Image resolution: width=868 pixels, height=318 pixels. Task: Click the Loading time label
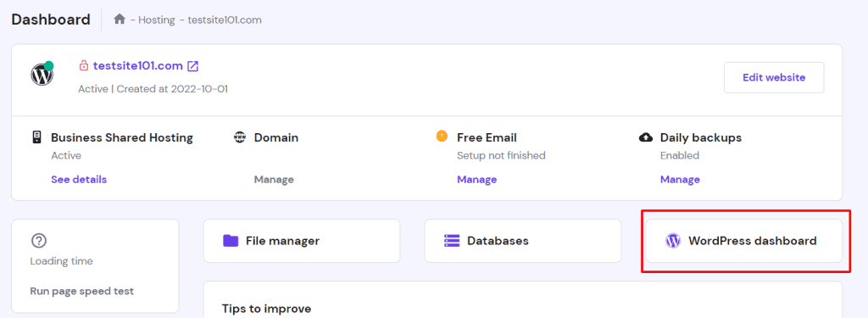(x=61, y=261)
